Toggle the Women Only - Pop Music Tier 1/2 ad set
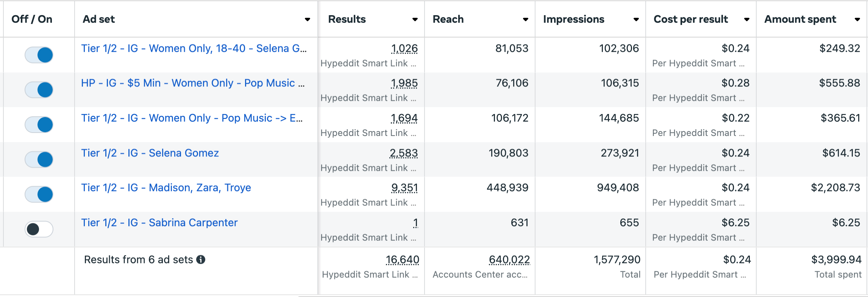This screenshot has height=297, width=868. tap(39, 125)
